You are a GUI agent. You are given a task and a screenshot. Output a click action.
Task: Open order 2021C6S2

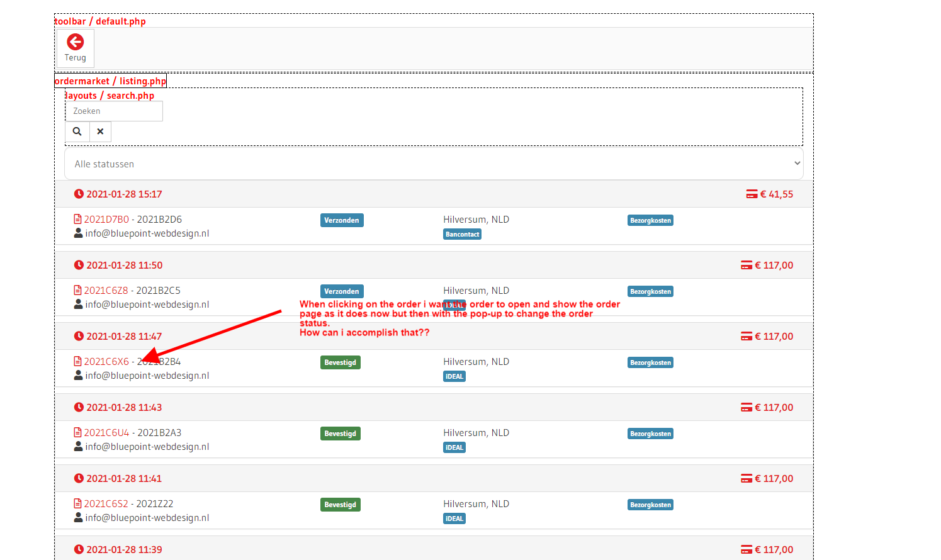[x=106, y=503]
